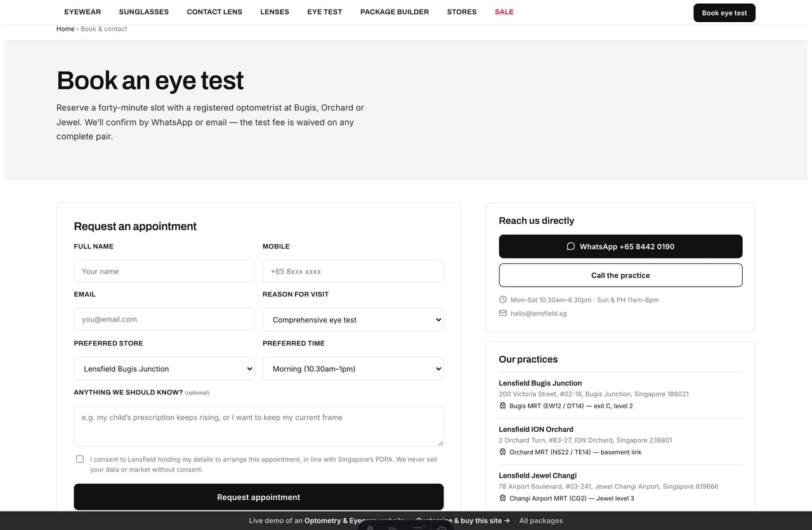Image resolution: width=812 pixels, height=530 pixels.
Task: Go to the Stores page
Action: click(462, 11)
